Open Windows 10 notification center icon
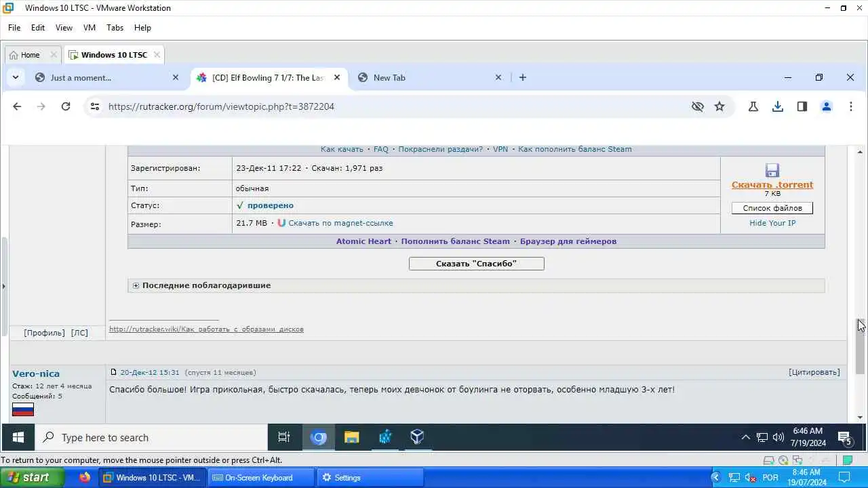868x488 pixels. (x=845, y=439)
